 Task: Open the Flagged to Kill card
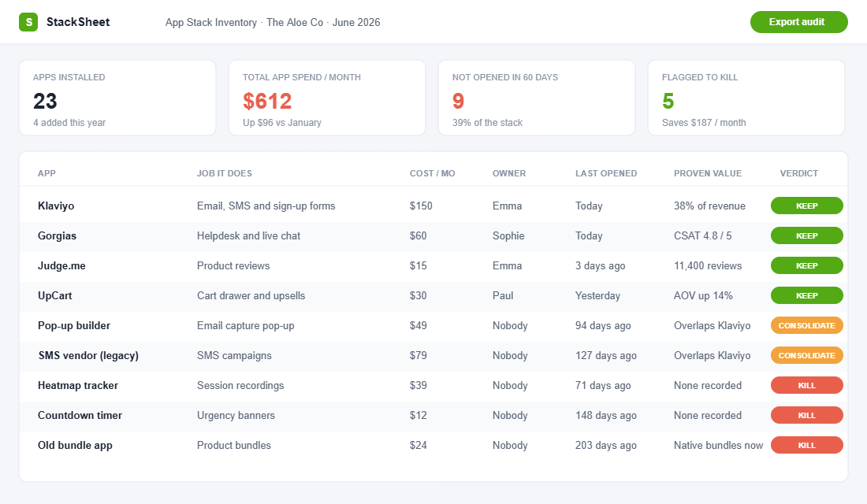[746, 98]
